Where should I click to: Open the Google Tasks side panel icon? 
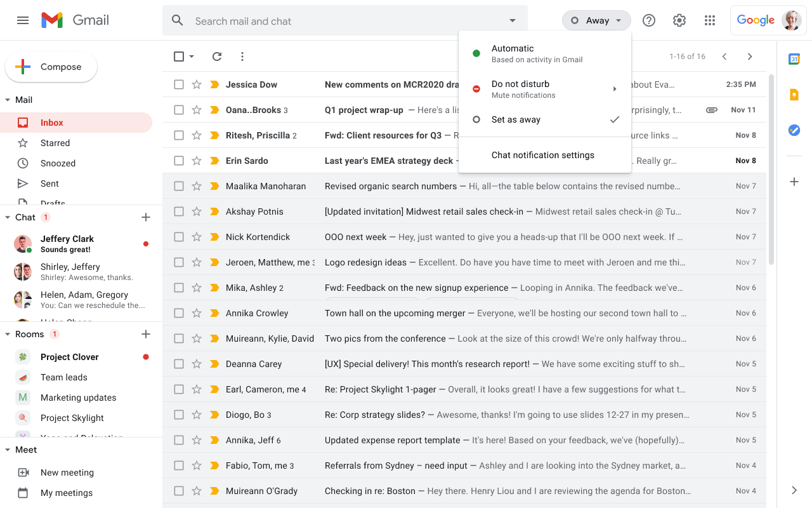[x=794, y=130]
